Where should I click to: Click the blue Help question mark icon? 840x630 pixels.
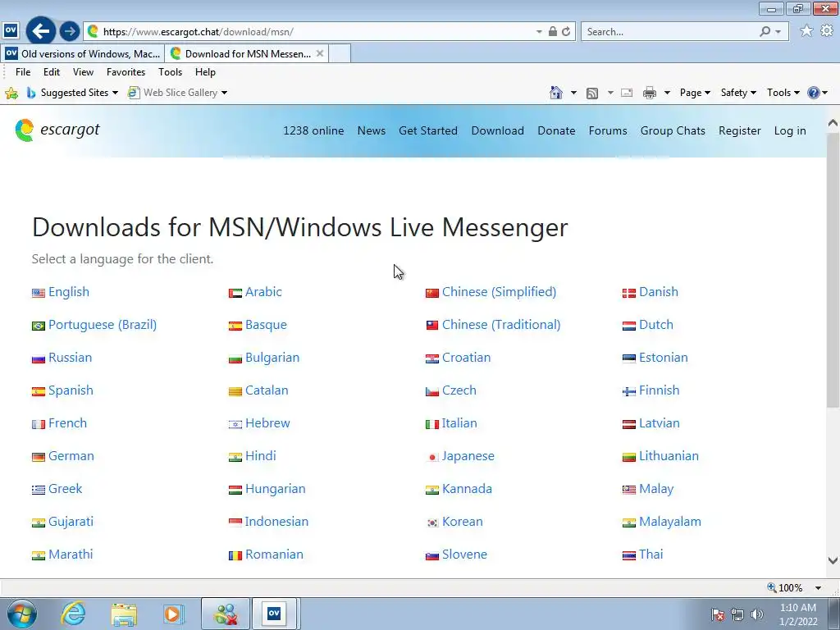813,93
